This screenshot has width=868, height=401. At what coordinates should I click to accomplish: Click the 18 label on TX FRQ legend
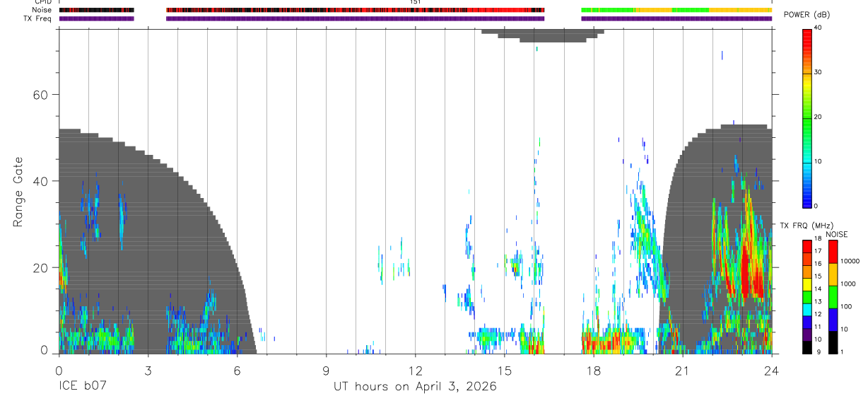pyautogui.click(x=818, y=238)
